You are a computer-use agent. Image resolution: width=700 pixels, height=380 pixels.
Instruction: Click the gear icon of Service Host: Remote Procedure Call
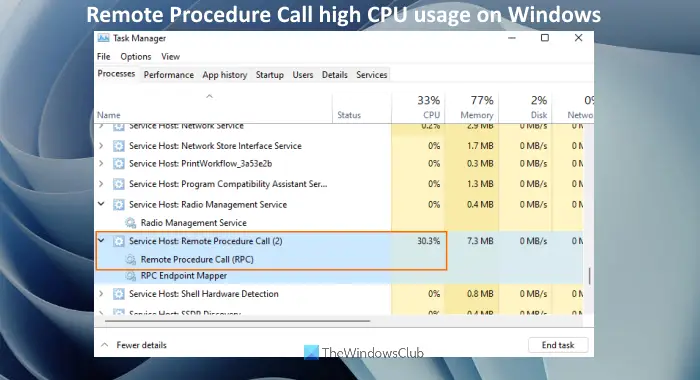pyautogui.click(x=118, y=241)
